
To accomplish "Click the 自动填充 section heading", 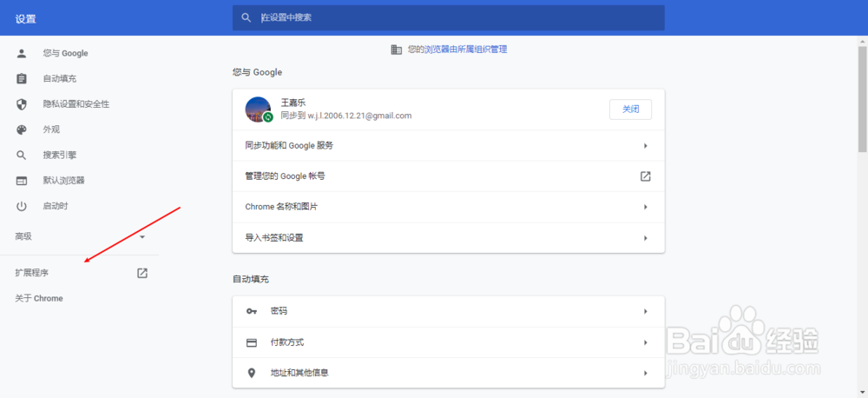I will 251,279.
